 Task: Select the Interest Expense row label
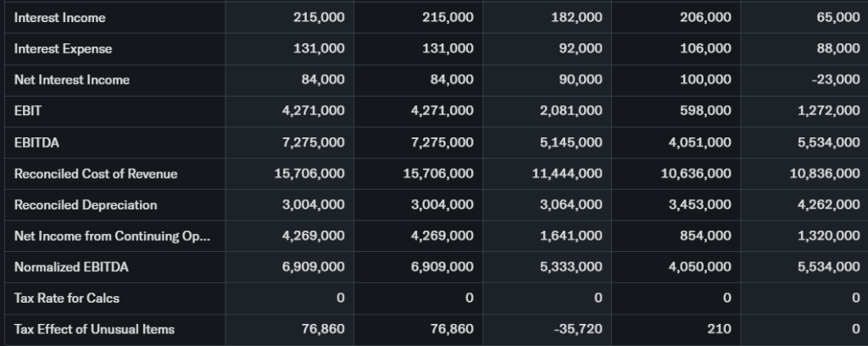pos(63,49)
